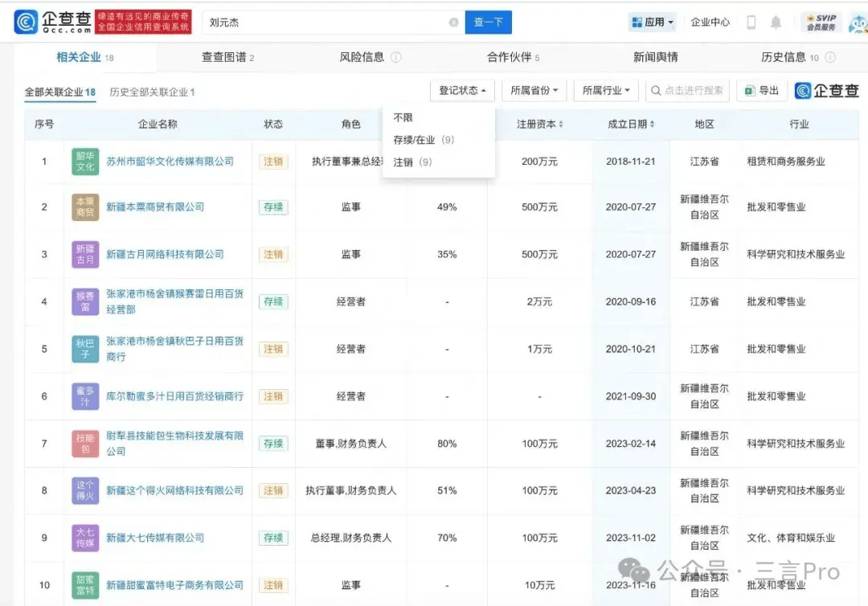Click 存续 status tag for 新疆本粟商贸
The image size is (868, 606).
coord(273,207)
